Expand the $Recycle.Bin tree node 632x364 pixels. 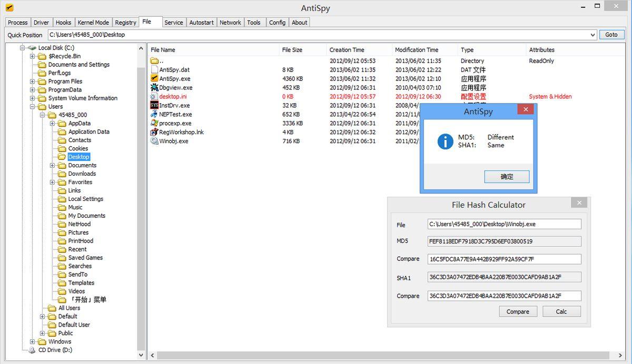point(33,56)
